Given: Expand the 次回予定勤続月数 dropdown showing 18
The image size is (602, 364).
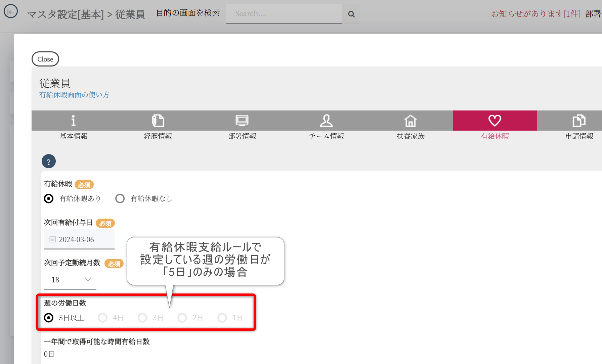Looking at the screenshot, I should click(x=70, y=280).
